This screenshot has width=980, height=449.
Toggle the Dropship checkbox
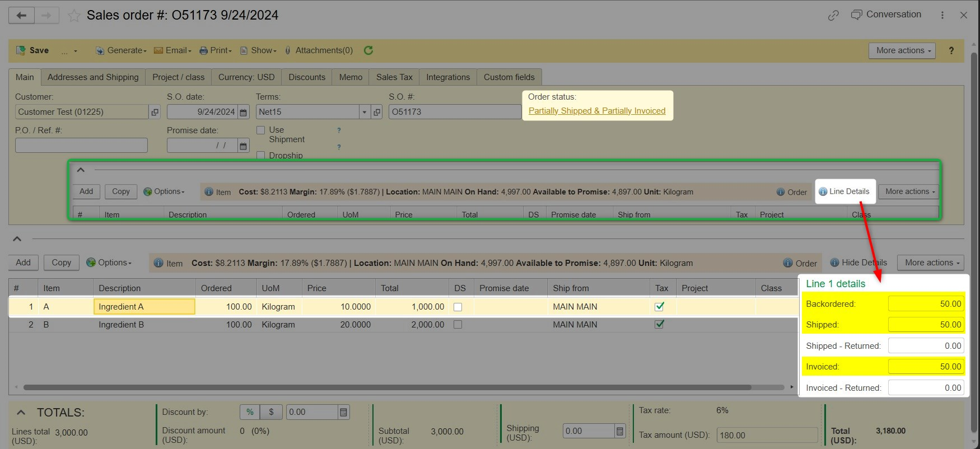click(x=260, y=155)
